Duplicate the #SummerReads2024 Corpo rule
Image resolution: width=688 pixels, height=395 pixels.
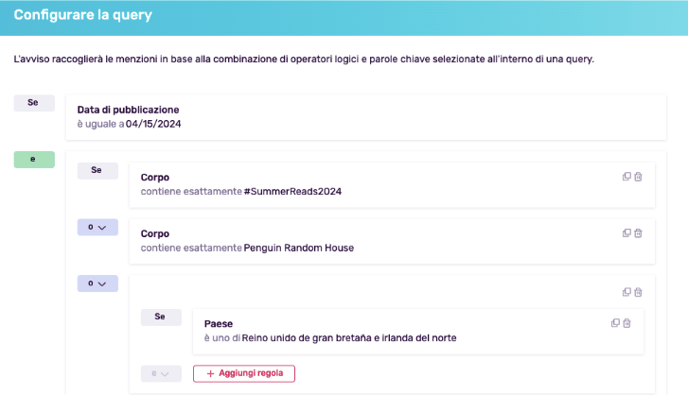[x=627, y=176]
